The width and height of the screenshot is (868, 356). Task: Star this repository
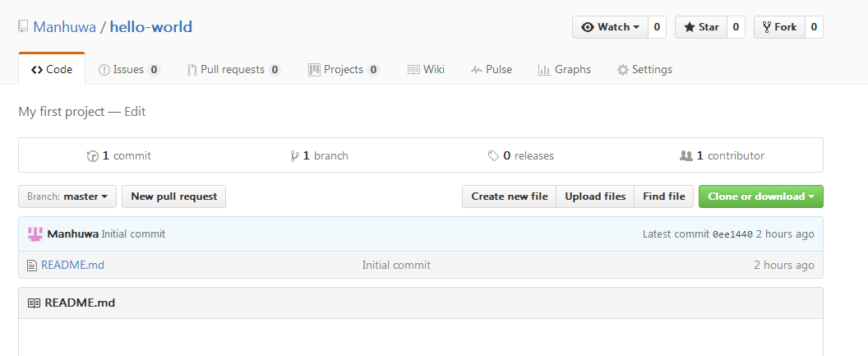point(701,27)
